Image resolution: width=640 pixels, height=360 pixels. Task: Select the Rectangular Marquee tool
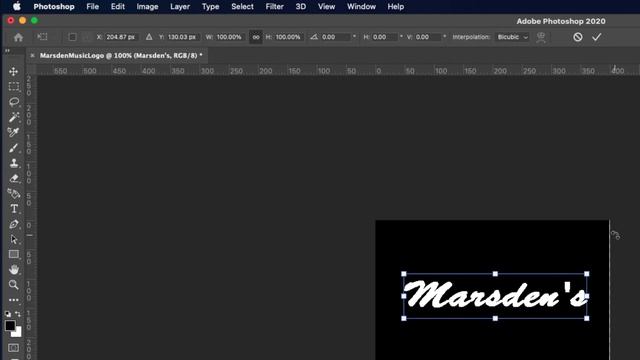[13, 87]
